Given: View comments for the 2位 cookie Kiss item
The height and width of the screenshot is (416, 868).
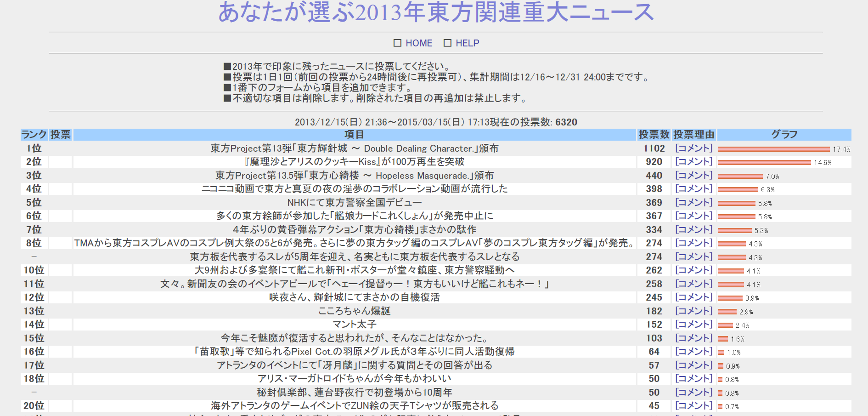Looking at the screenshot, I should click(x=693, y=162).
